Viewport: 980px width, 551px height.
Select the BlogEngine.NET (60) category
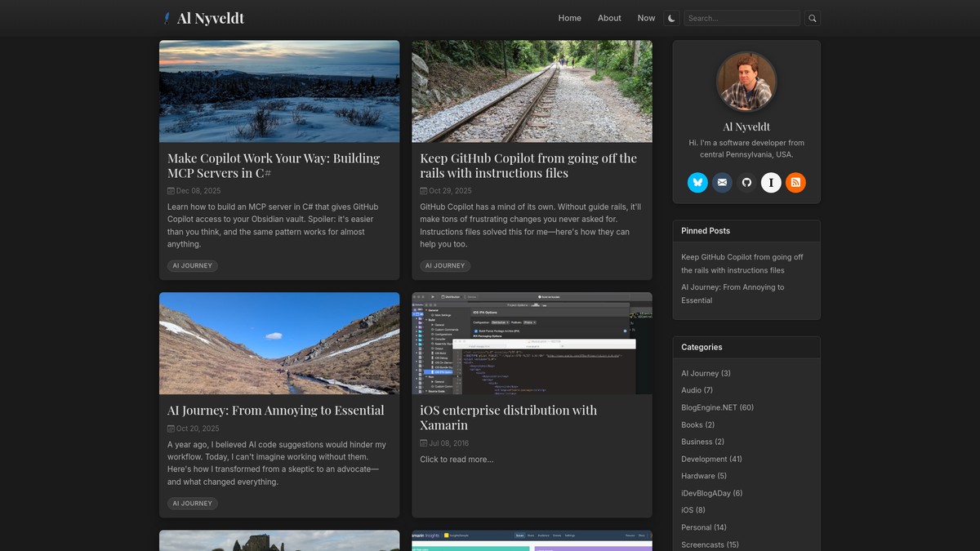coord(717,408)
